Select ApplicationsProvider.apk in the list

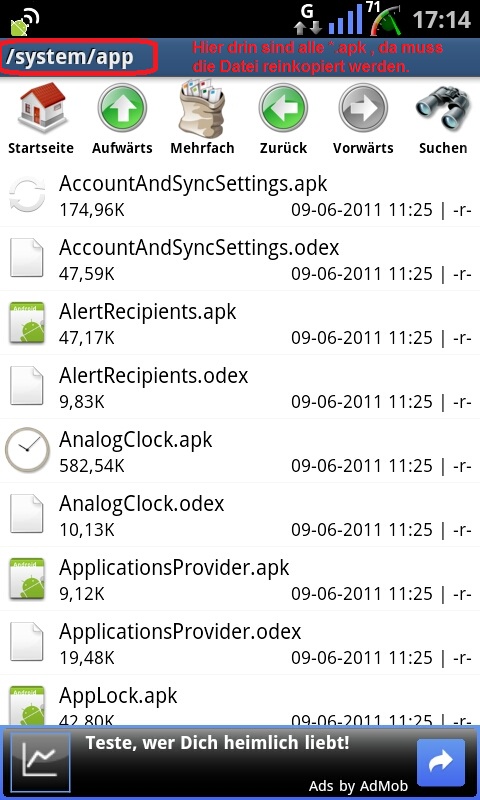coord(240,579)
